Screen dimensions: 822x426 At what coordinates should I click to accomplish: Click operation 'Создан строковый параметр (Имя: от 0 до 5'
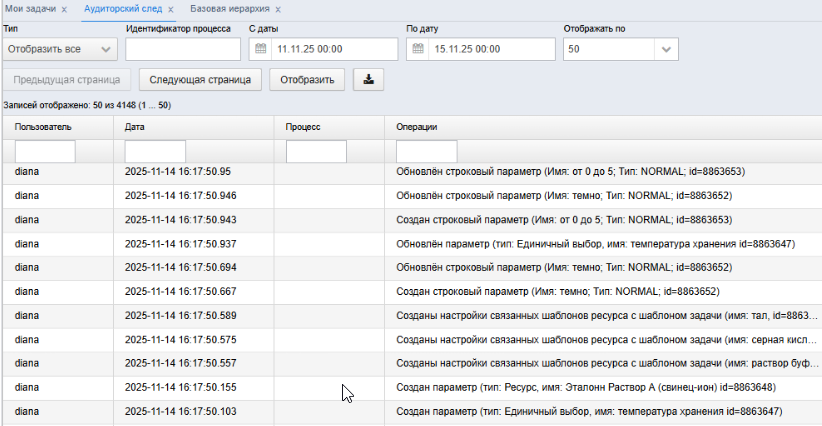tap(564, 220)
